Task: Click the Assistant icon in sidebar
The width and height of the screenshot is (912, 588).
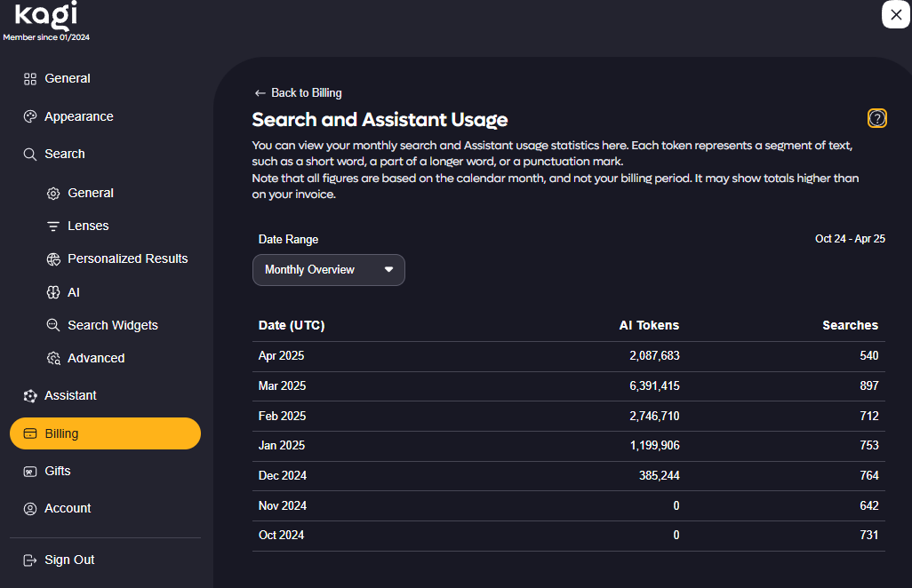Action: [30, 396]
